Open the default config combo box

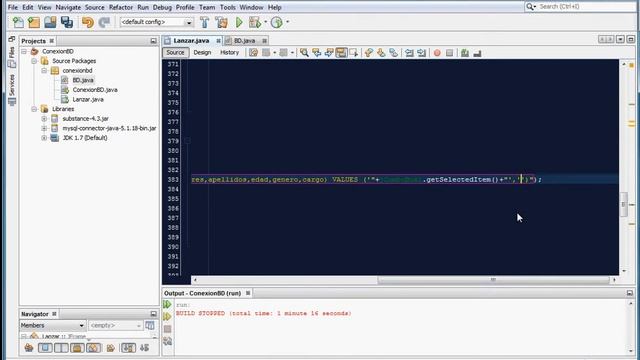[156, 22]
